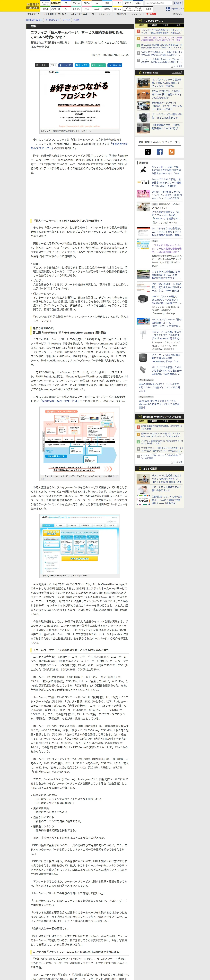
Task: Follow INTERNET Watch on X
Action: (148, 152)
